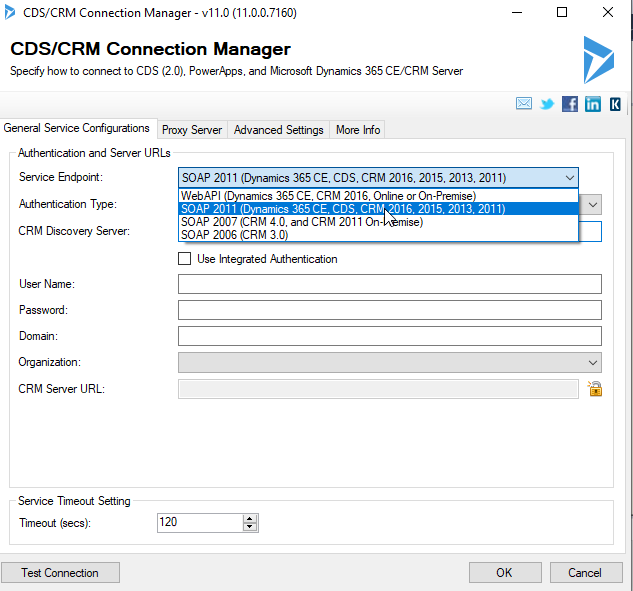Viewport: 633px width, 591px height.
Task: Maximize the Connection Manager window
Action: (x=562, y=13)
